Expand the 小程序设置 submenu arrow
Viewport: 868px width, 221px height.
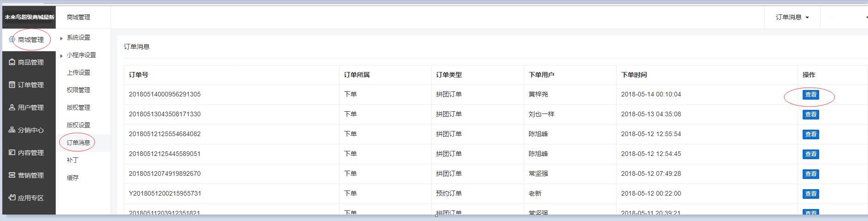[x=61, y=56]
